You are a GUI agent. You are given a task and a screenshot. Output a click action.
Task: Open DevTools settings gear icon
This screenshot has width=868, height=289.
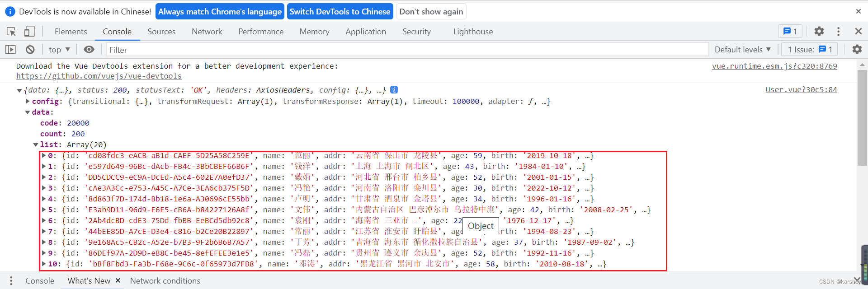click(819, 31)
